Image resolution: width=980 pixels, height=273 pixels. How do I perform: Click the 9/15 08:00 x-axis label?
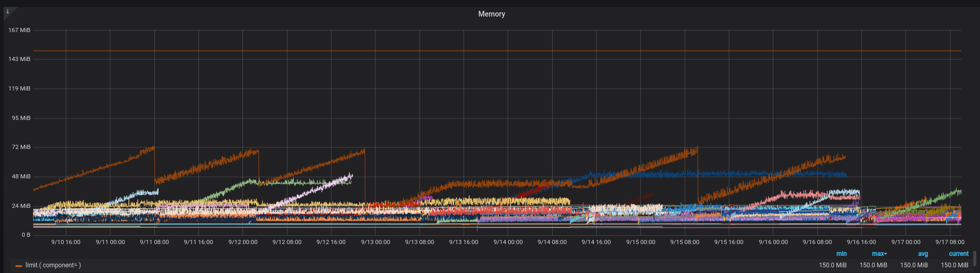pyautogui.click(x=685, y=242)
